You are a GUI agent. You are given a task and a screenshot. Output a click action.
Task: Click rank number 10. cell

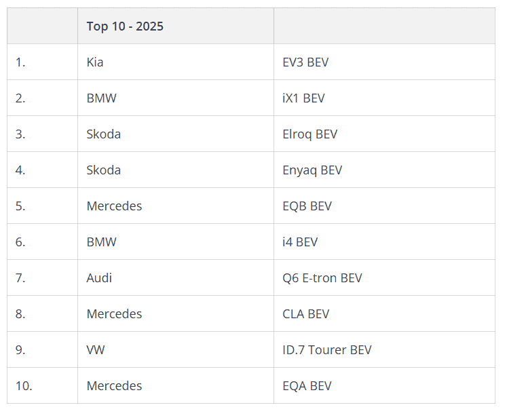24,386
